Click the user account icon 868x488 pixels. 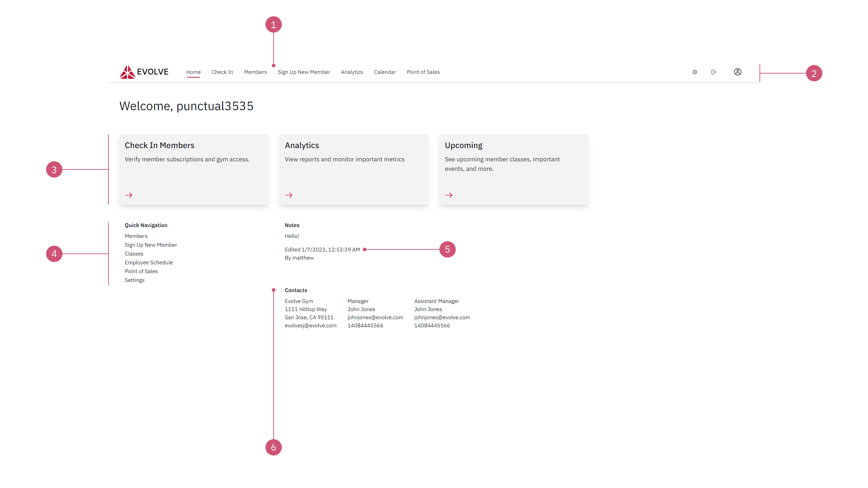pyautogui.click(x=738, y=72)
